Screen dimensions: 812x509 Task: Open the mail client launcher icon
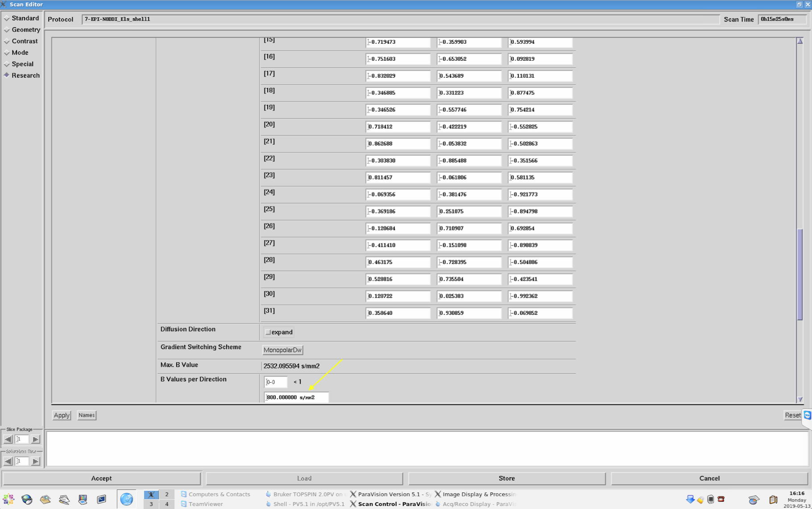[46, 499]
